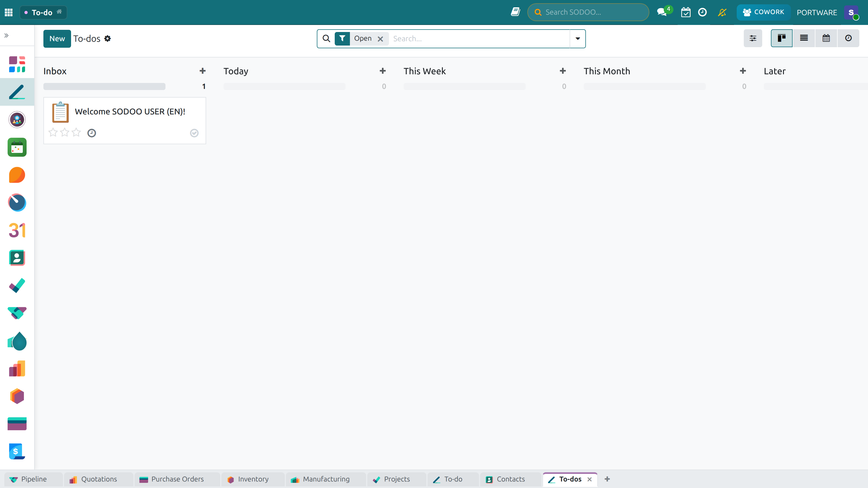The height and width of the screenshot is (488, 868).
Task: Remove the Open filter facet
Action: point(380,39)
